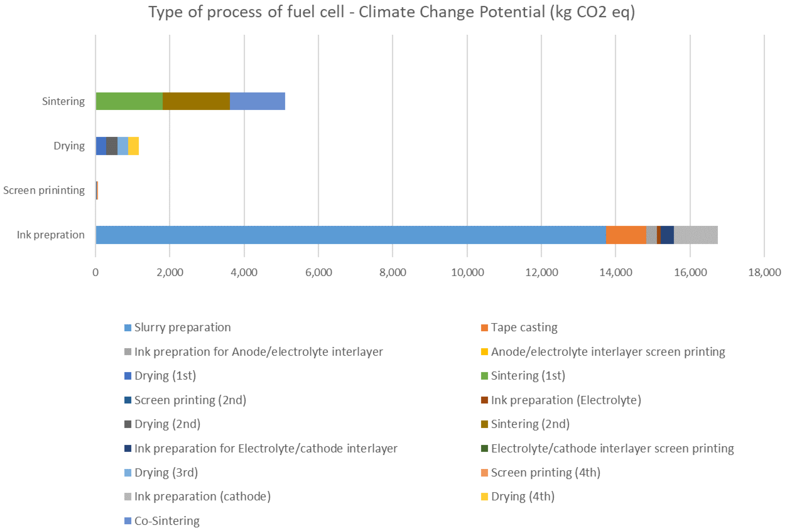Click the Screen prininting axis label
Viewport: 785px width, 532px height.
[44, 190]
